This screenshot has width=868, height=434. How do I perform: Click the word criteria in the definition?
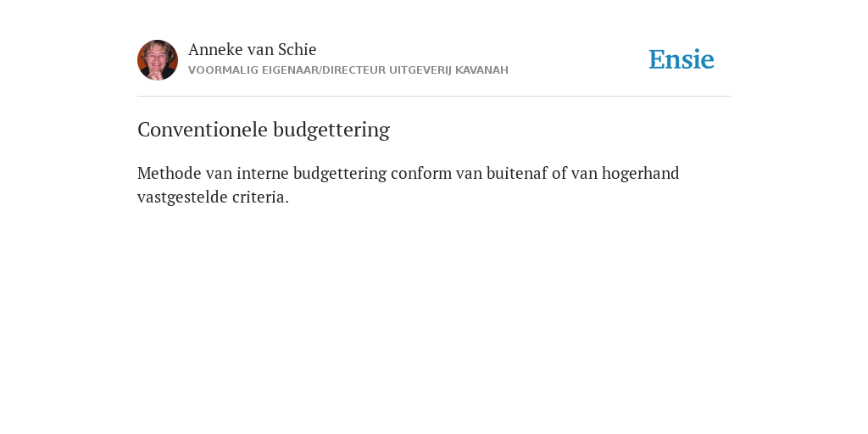[260, 197]
